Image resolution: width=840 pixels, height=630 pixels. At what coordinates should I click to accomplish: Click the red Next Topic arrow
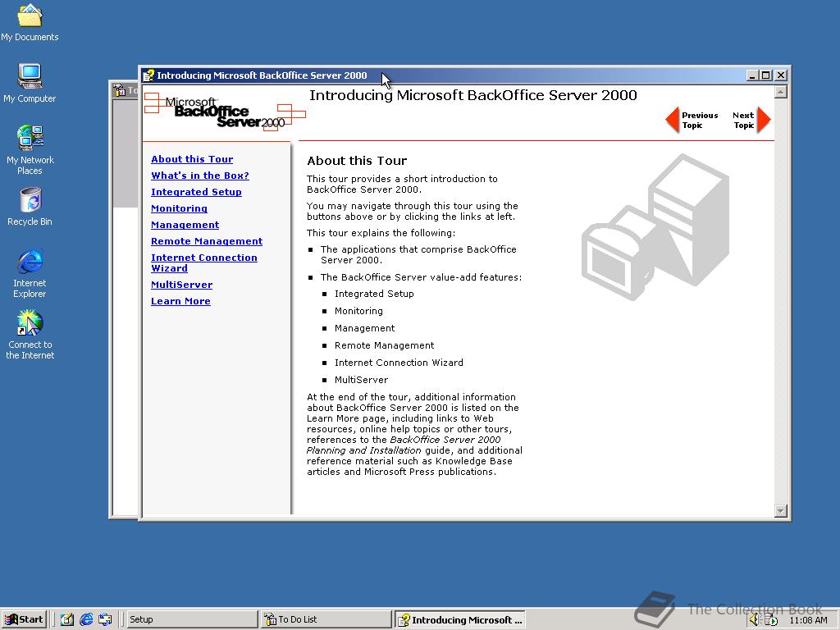[x=764, y=120]
